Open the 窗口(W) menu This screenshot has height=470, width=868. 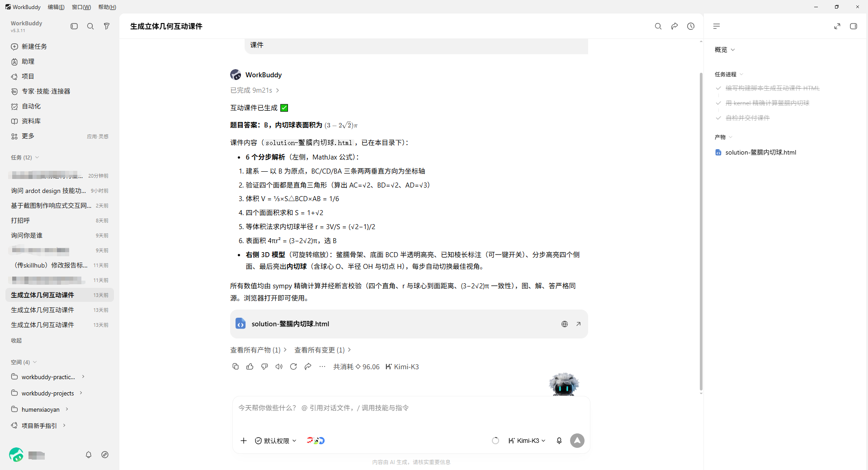[81, 7]
